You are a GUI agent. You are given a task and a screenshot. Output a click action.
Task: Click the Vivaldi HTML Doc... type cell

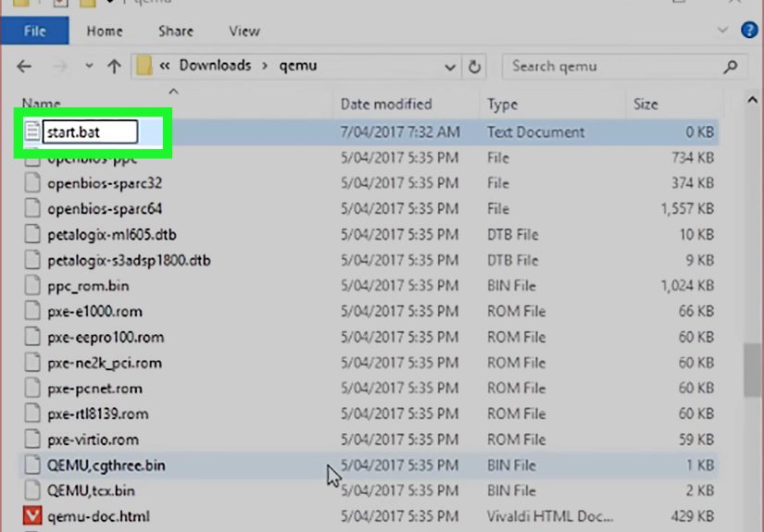tap(550, 516)
